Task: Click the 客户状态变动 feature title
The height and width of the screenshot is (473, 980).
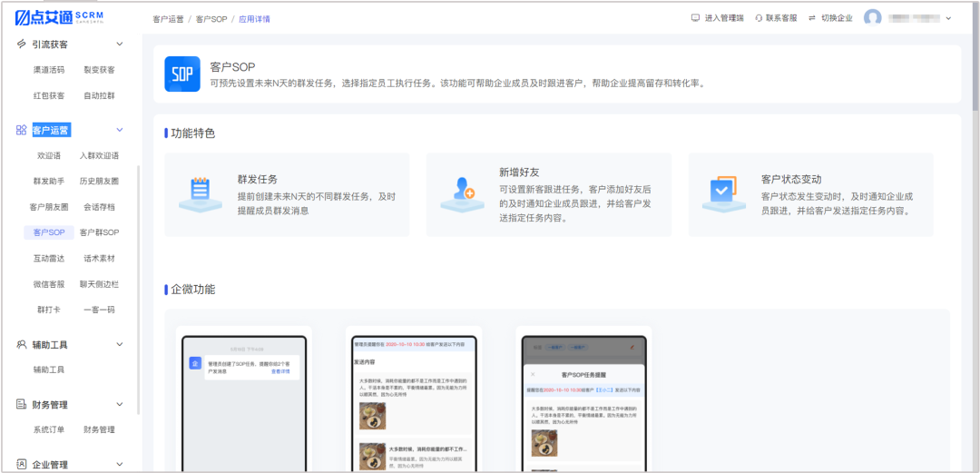Action: [791, 179]
